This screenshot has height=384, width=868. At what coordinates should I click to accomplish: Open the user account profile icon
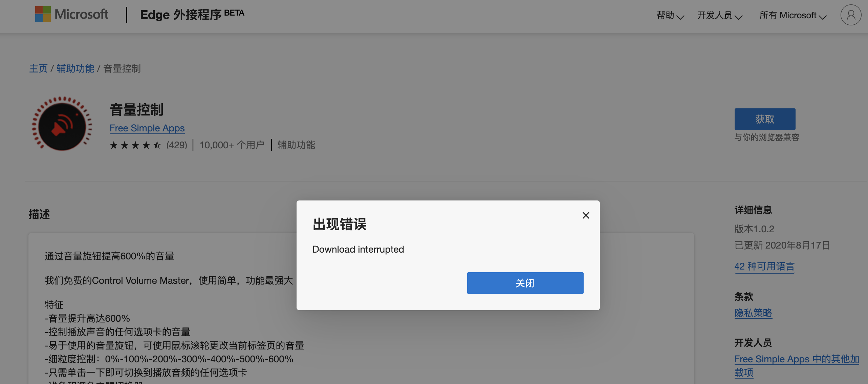click(851, 15)
